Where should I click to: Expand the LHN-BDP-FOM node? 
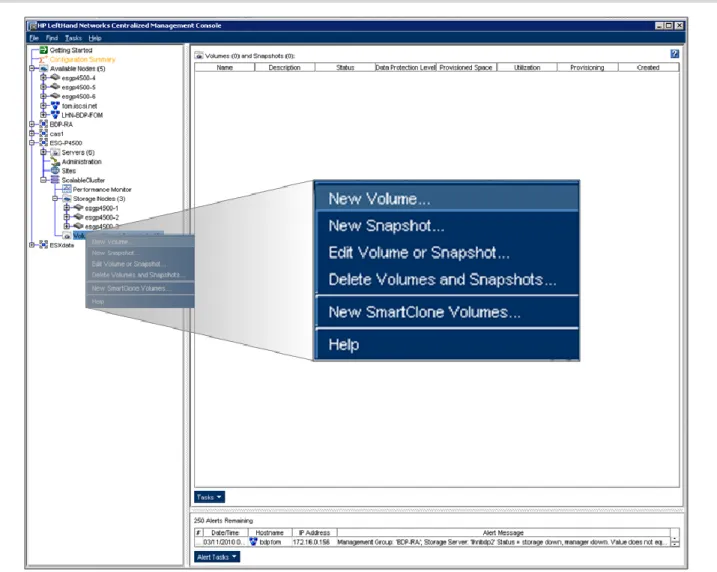[43, 115]
